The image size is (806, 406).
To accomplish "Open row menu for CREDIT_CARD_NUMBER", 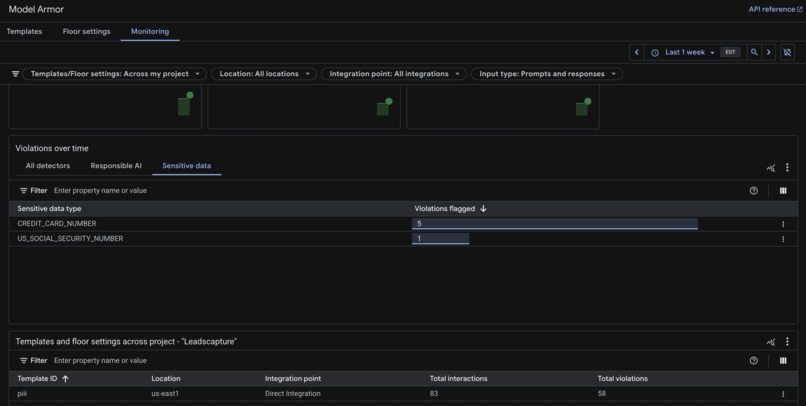I will pos(783,224).
